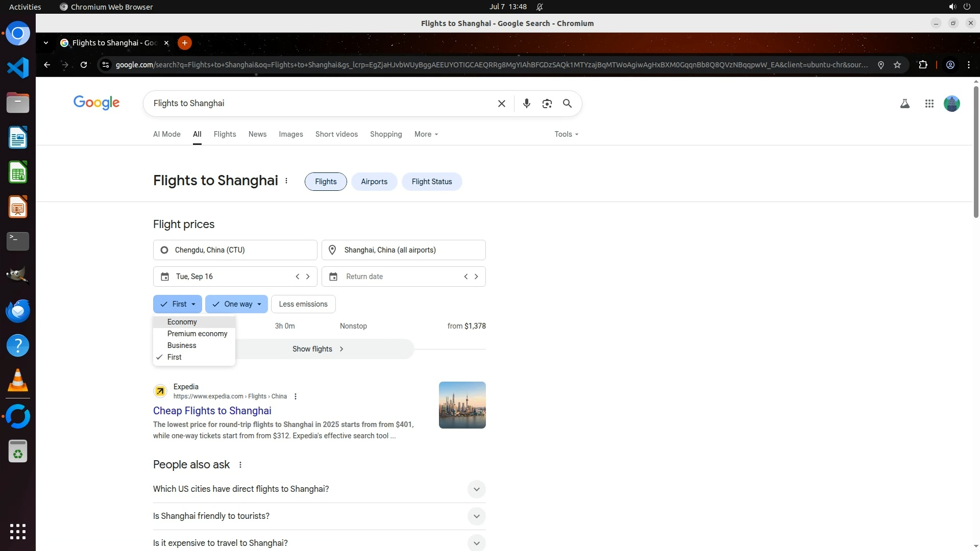
Task: Open the One way trip type dropdown
Action: 236,304
